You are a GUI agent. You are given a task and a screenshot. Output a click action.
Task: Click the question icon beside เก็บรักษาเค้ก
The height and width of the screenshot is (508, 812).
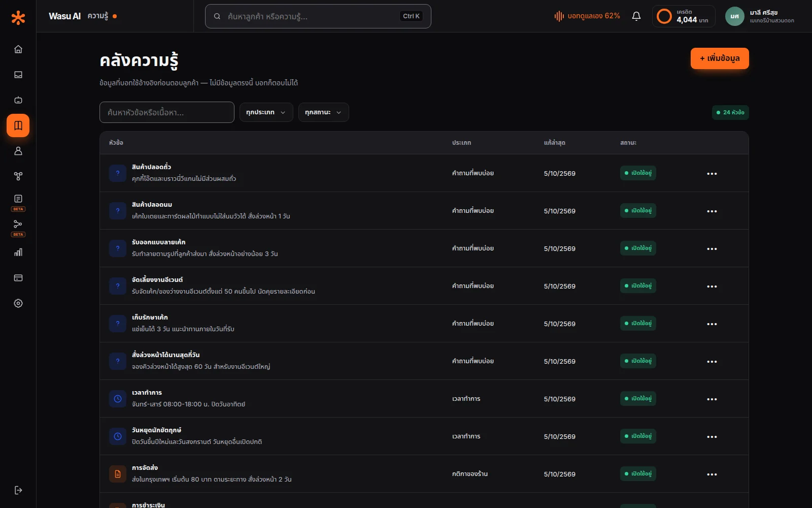tap(118, 324)
